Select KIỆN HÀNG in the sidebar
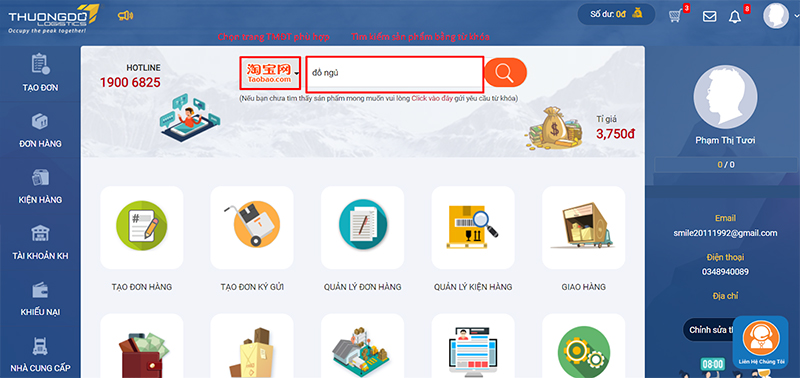800x378 pixels. tap(40, 186)
